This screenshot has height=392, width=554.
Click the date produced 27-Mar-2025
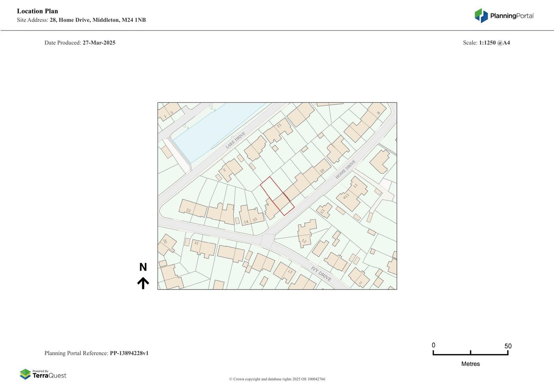click(99, 43)
